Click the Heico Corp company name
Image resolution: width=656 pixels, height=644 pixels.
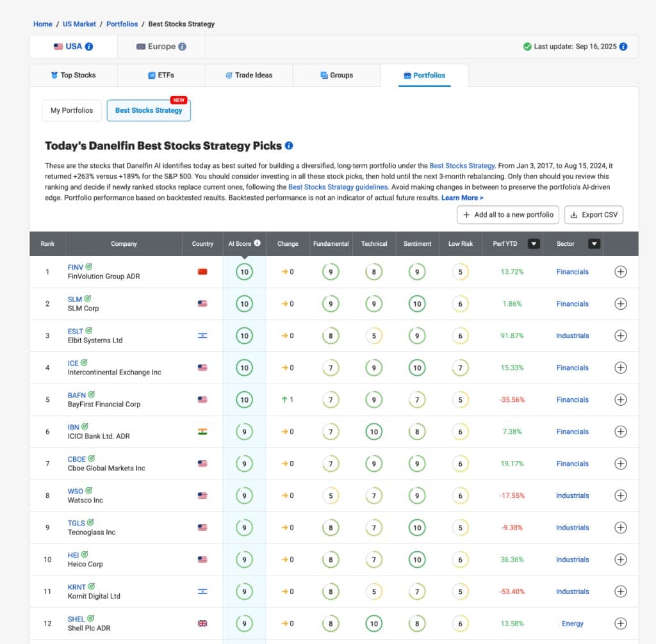(x=85, y=564)
